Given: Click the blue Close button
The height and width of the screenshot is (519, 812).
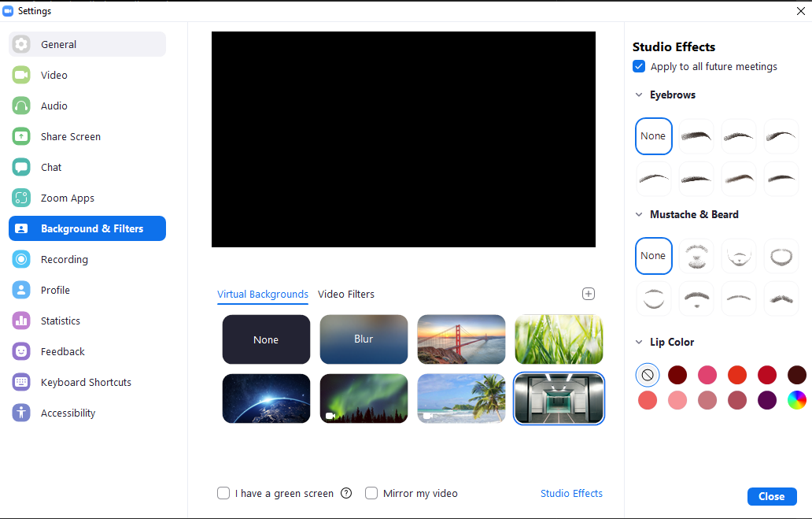Looking at the screenshot, I should [x=771, y=496].
